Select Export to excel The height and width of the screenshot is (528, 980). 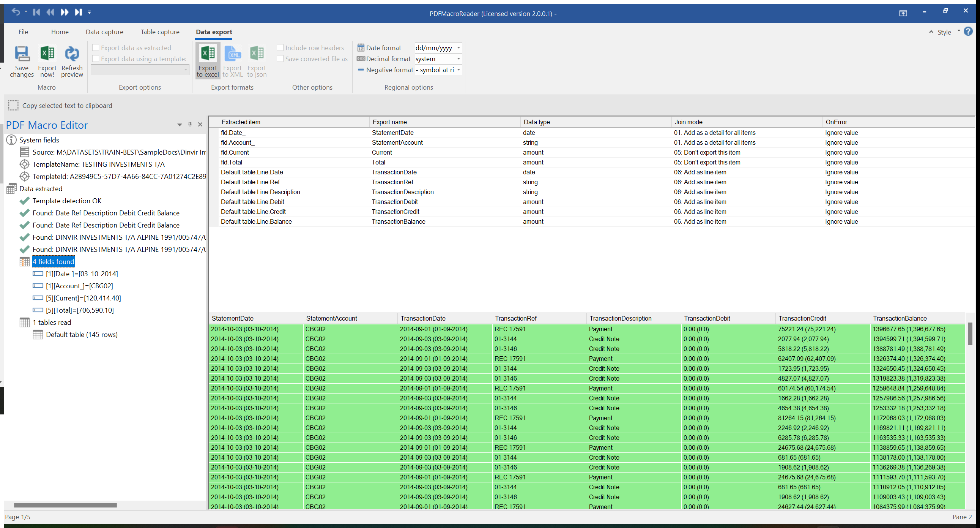207,60
